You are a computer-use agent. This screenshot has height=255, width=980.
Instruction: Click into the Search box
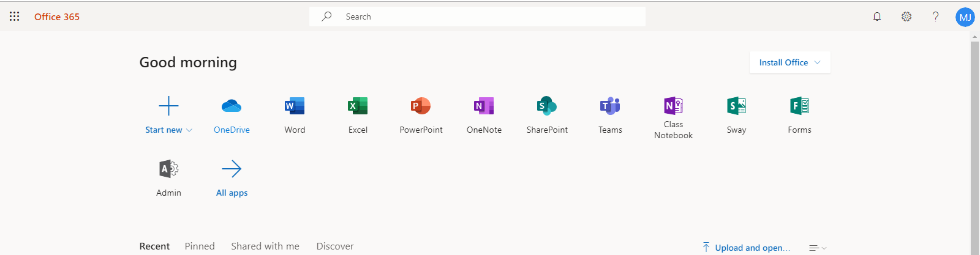coord(477,17)
